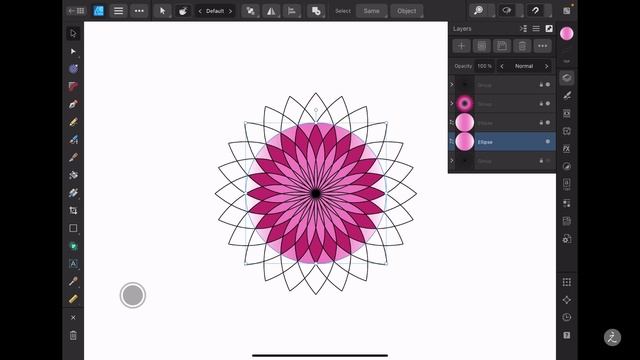Select the Transparency tool

pyautogui.click(x=73, y=193)
